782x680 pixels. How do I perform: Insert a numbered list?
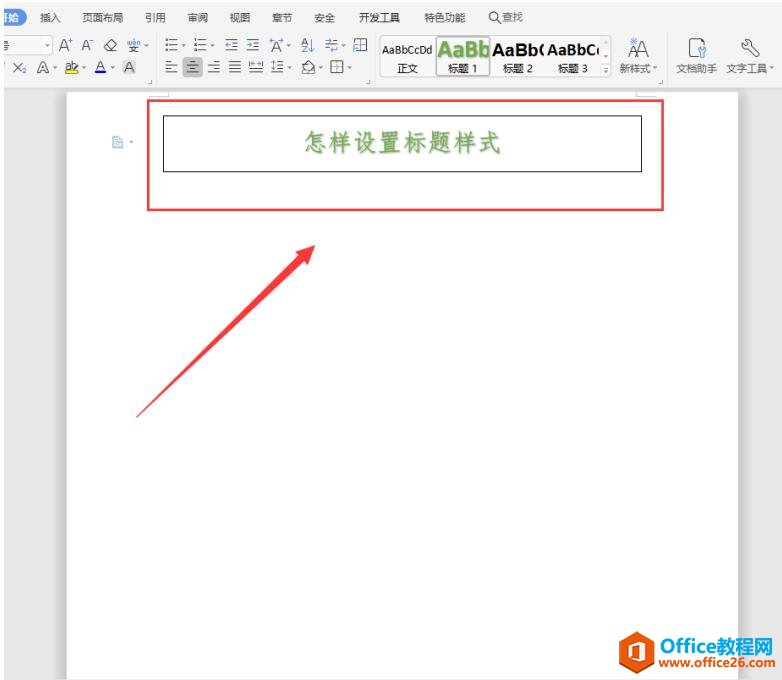pyautogui.click(x=200, y=45)
